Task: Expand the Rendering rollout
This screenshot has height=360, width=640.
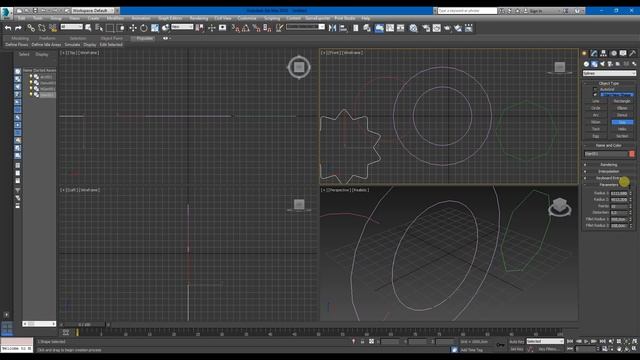Action: tap(609, 165)
